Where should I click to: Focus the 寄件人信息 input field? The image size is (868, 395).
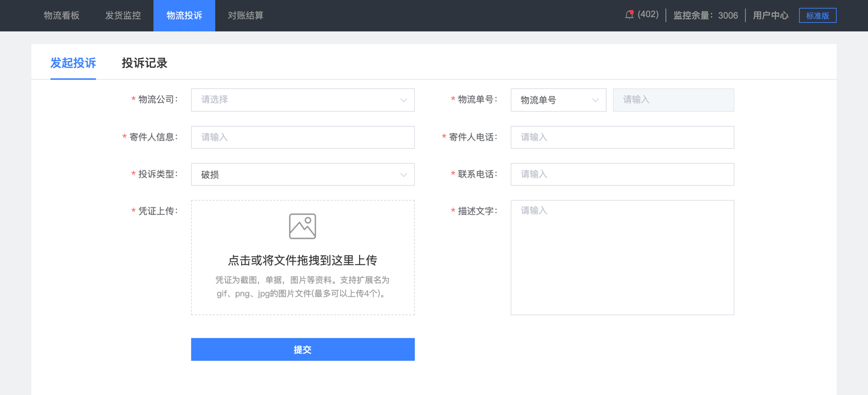302,137
